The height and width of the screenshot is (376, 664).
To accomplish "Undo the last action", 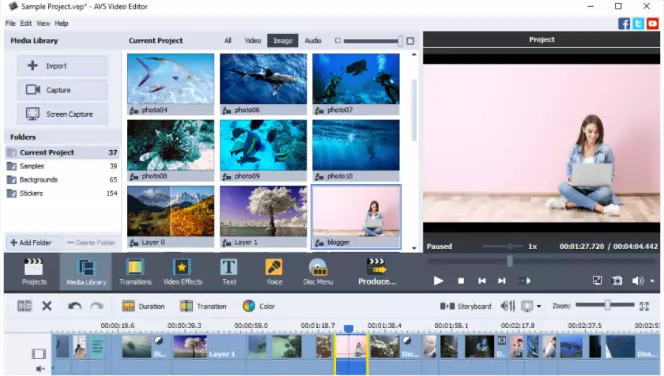I will click(75, 306).
